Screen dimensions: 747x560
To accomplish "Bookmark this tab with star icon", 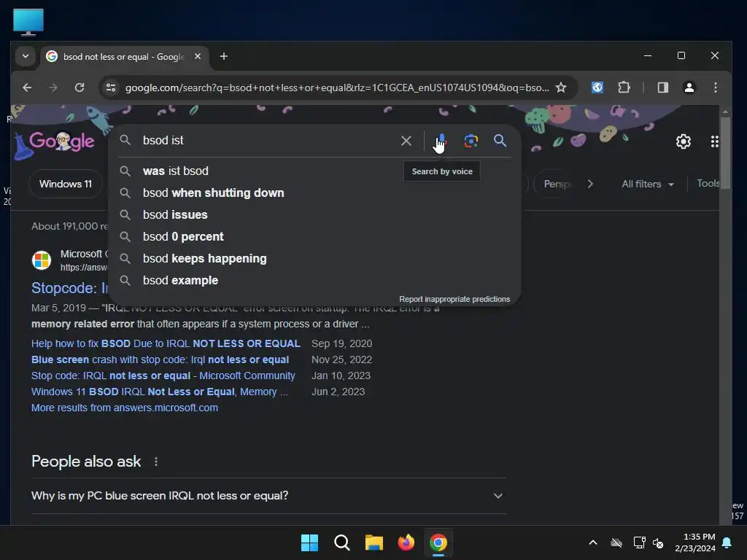I will (561, 87).
